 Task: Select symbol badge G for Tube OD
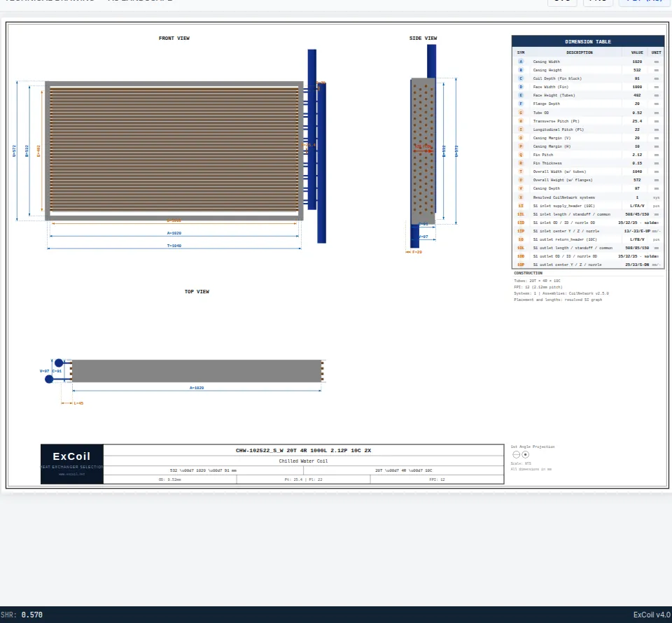(x=521, y=113)
